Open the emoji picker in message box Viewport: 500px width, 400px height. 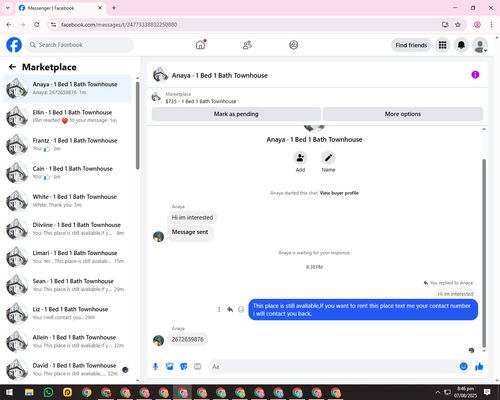coord(463,367)
